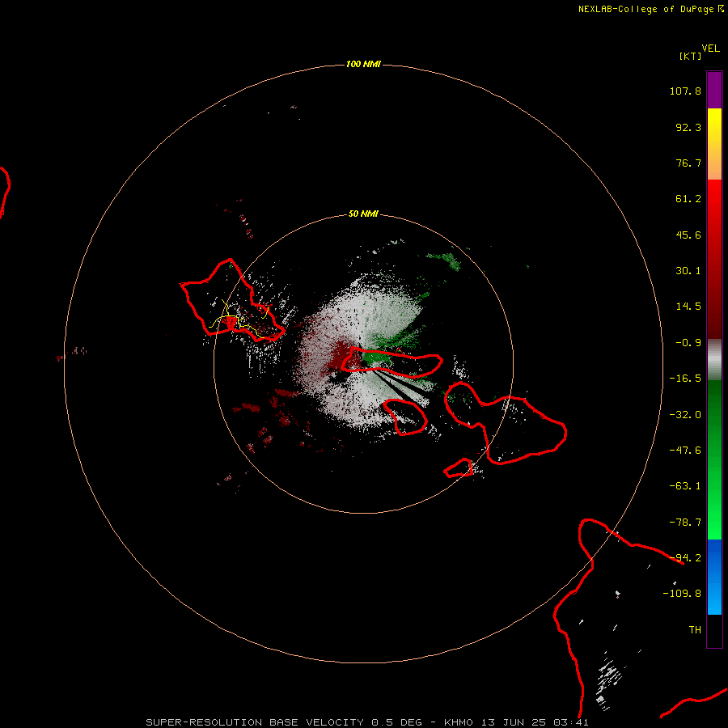728x728 pixels.
Task: Select the -109.8 legend value
Action: 682,594
